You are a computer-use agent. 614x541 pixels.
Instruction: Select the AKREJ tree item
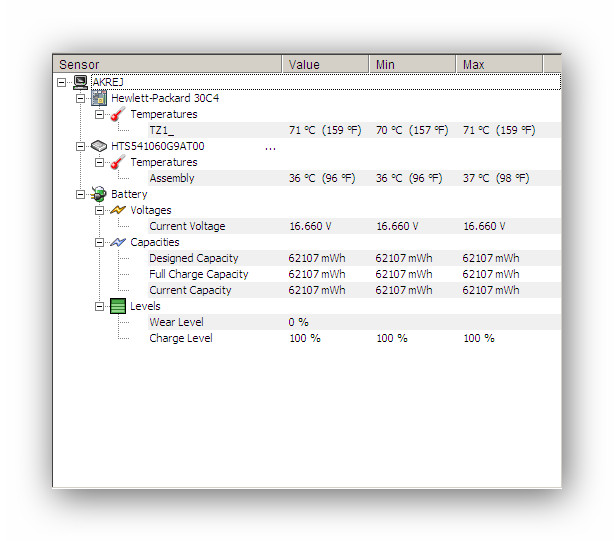tap(326, 82)
